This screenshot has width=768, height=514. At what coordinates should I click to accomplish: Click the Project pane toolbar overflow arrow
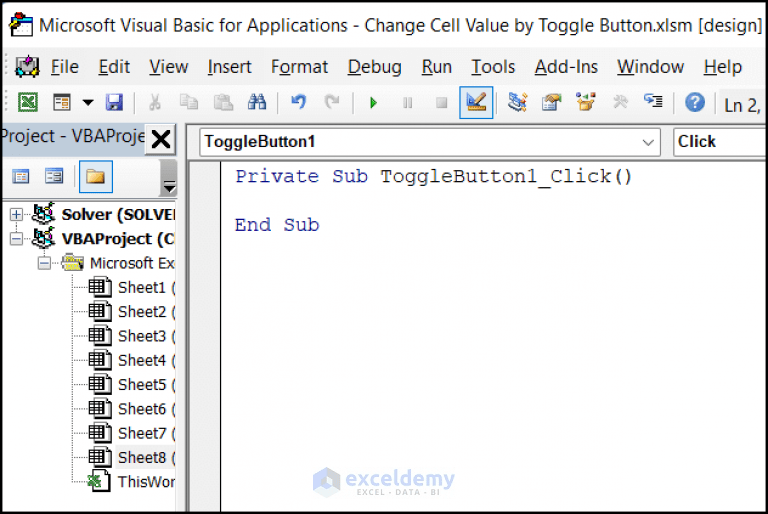pyautogui.click(x=169, y=187)
